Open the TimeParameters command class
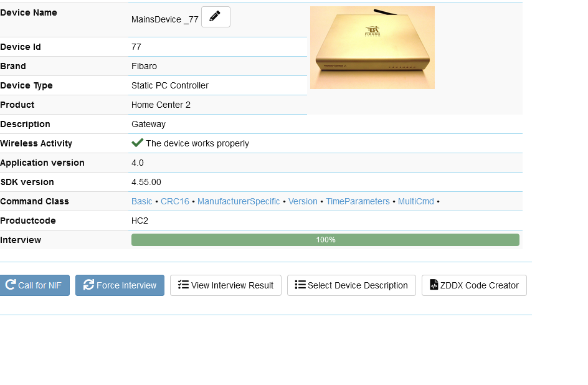Image resolution: width=588 pixels, height=385 pixels. click(x=358, y=201)
